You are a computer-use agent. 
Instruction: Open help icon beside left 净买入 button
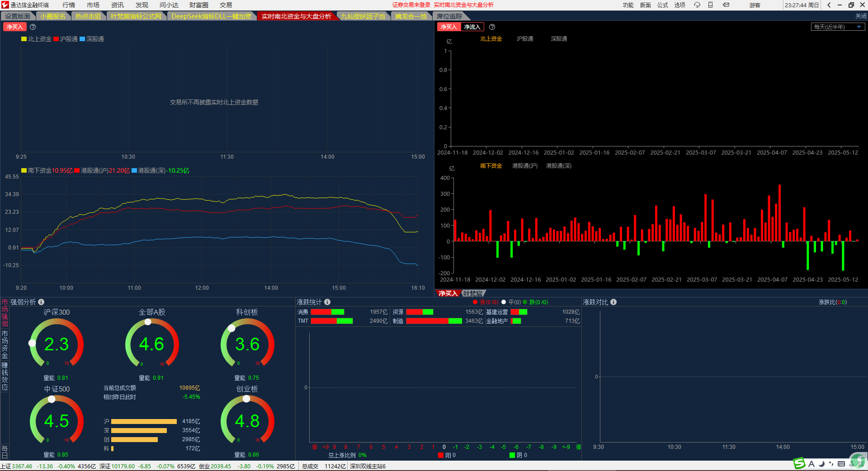[x=33, y=27]
